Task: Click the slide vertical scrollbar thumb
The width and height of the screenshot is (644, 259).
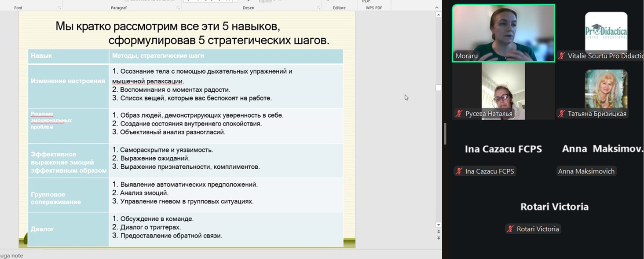Action: click(438, 88)
